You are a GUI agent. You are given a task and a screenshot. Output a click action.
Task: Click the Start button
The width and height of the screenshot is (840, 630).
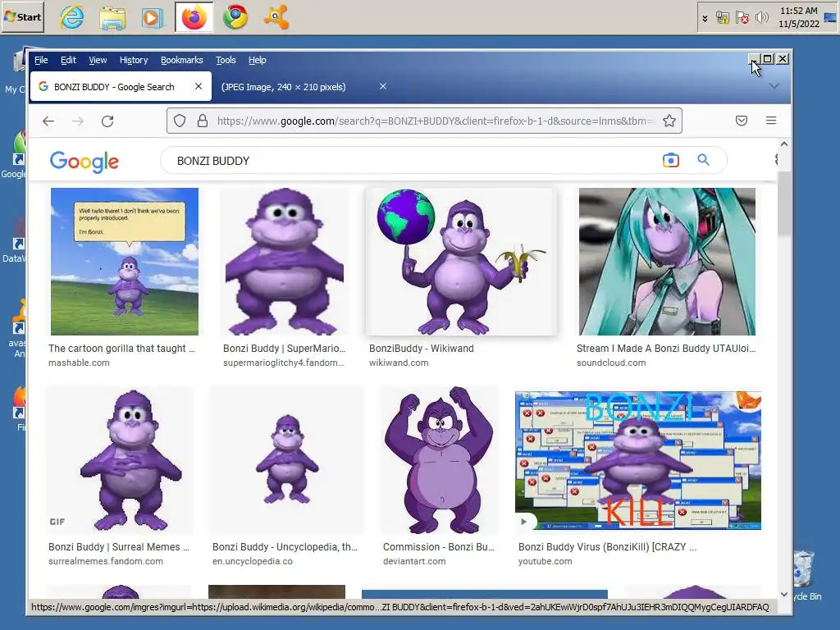click(x=23, y=16)
